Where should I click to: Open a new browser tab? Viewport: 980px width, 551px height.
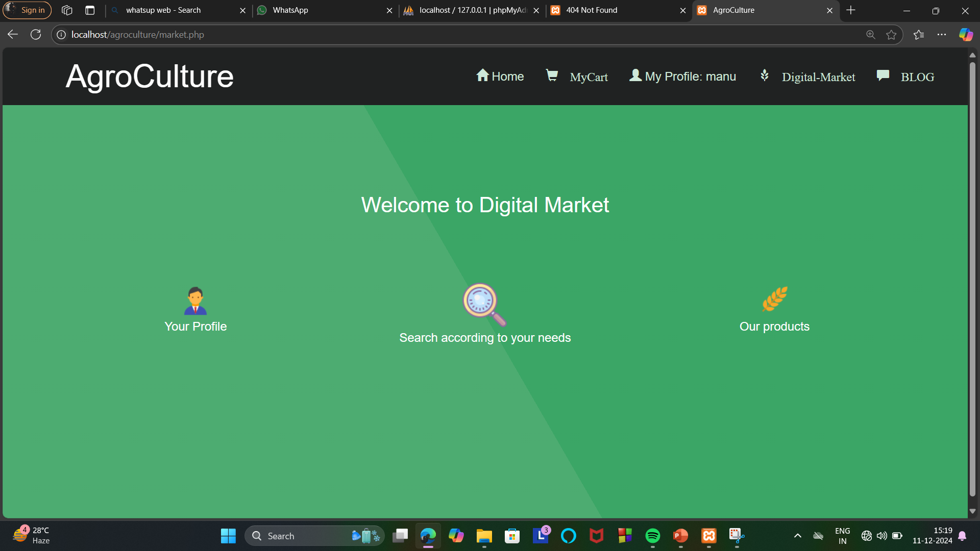click(851, 10)
